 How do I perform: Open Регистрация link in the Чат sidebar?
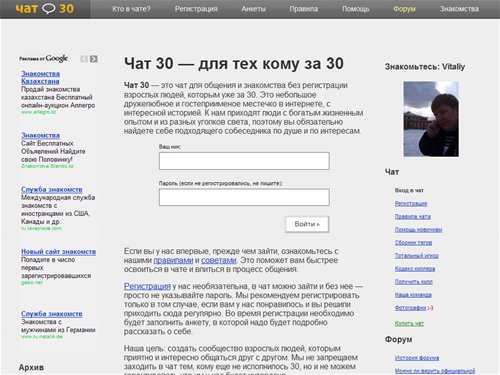pyautogui.click(x=411, y=203)
